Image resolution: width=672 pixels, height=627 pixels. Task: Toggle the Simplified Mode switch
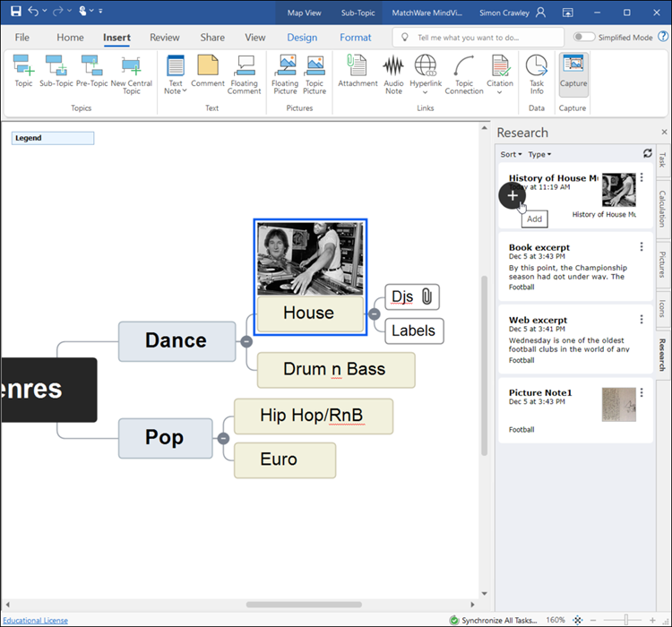coord(584,38)
